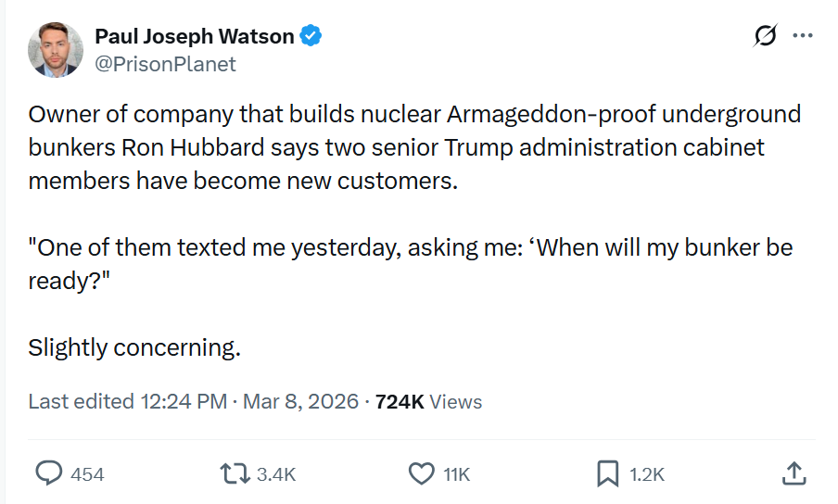Click the Paul Joseph Watson display name
Screen dimensions: 838x504
pyautogui.click(x=194, y=37)
